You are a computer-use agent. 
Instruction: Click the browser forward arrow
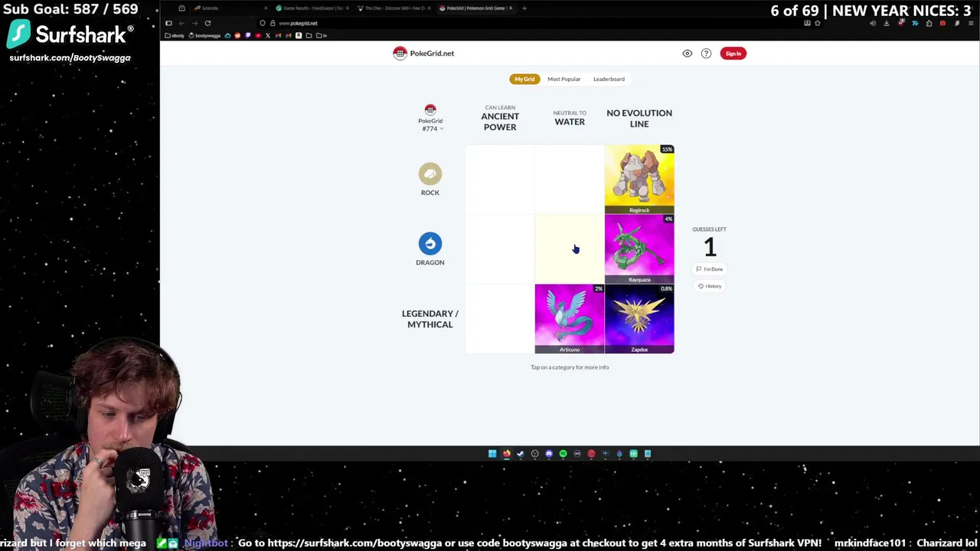[194, 23]
